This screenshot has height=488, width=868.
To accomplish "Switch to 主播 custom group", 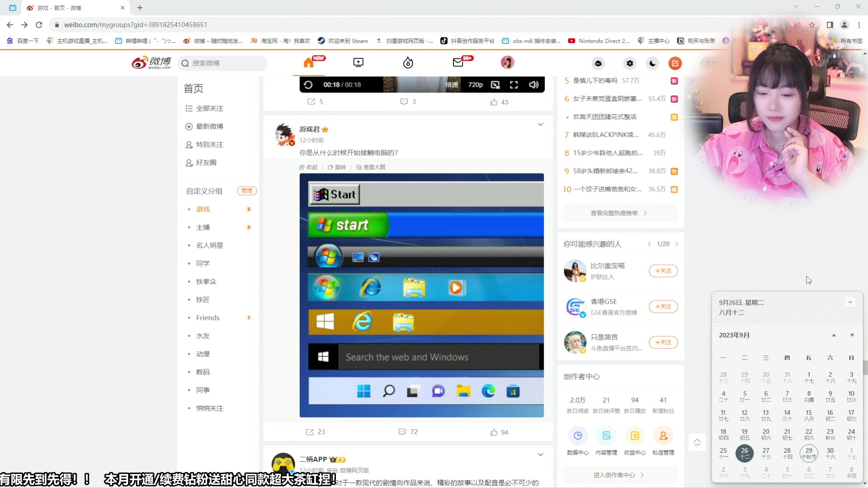I will tap(203, 227).
